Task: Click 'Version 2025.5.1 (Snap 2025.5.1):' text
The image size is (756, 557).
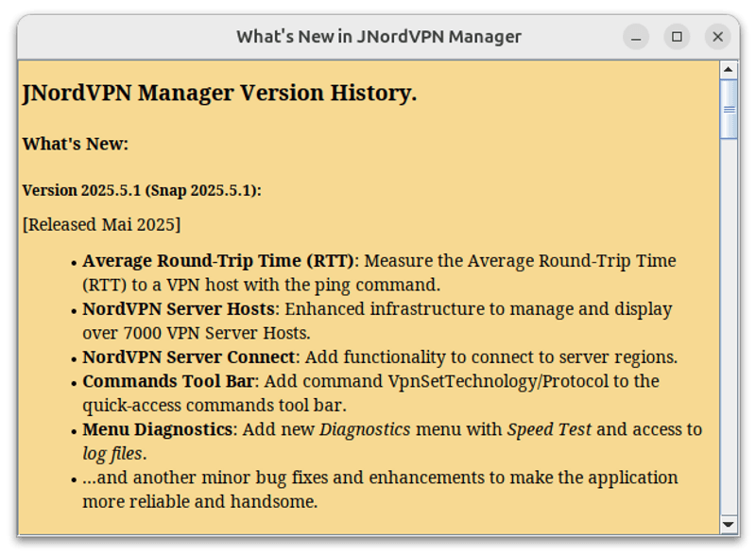Action: coord(142,190)
